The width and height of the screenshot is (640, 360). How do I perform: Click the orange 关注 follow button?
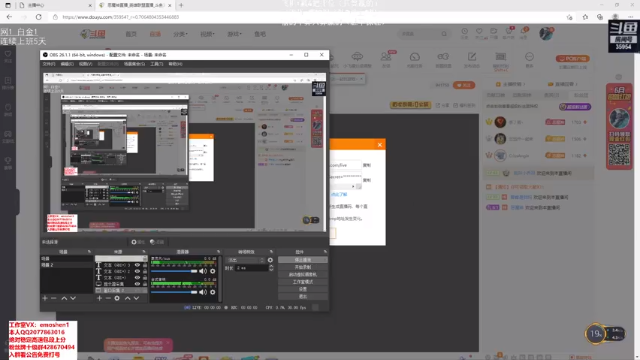tap(464, 85)
